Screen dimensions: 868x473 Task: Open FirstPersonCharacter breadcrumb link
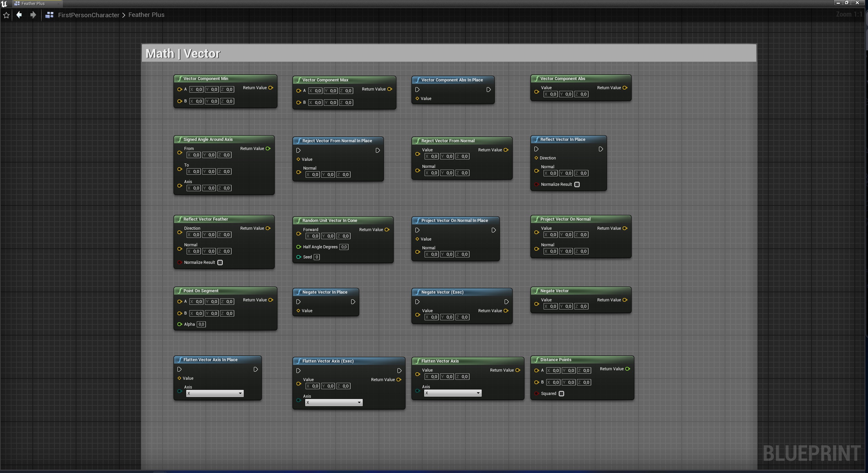tap(89, 15)
